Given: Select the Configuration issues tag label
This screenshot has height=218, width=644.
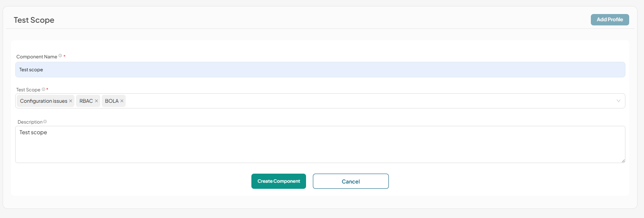Looking at the screenshot, I should click(44, 101).
